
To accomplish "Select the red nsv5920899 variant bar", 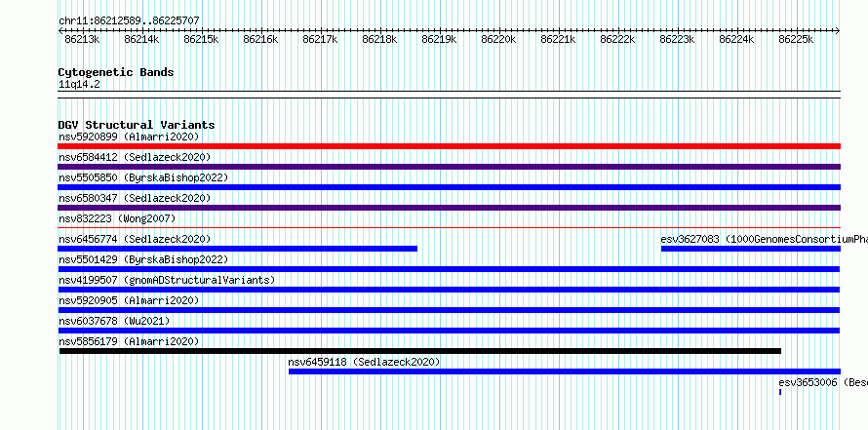I will 449,146.
